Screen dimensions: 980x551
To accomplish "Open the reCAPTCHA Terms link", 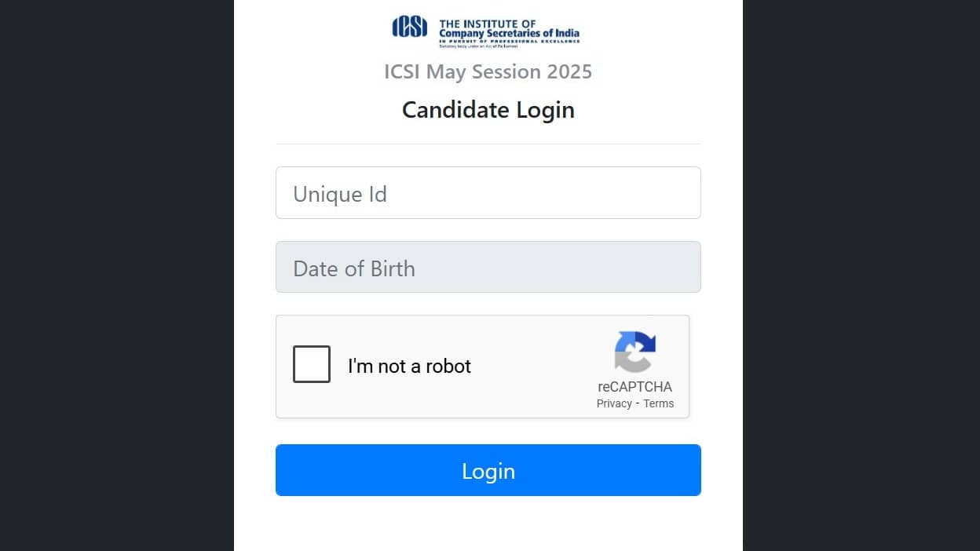I will click(659, 403).
